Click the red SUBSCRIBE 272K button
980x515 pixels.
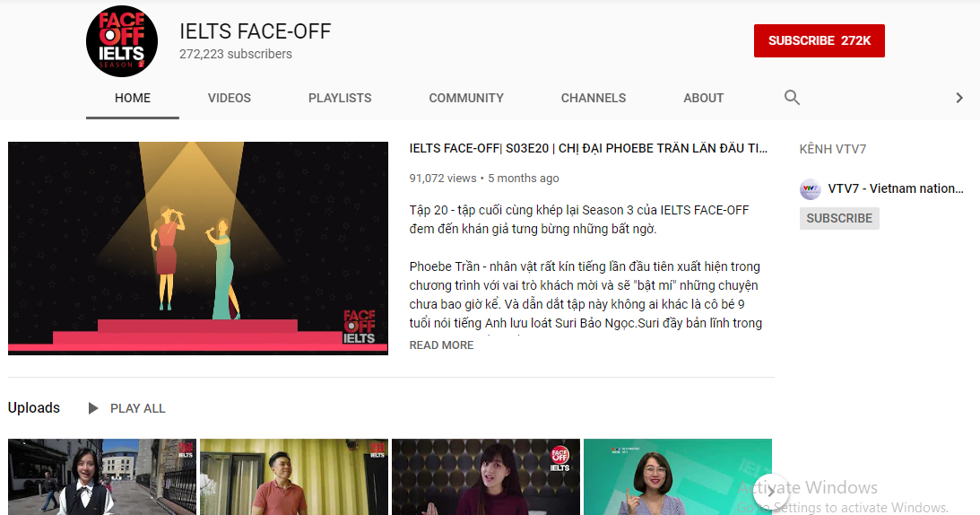point(819,40)
